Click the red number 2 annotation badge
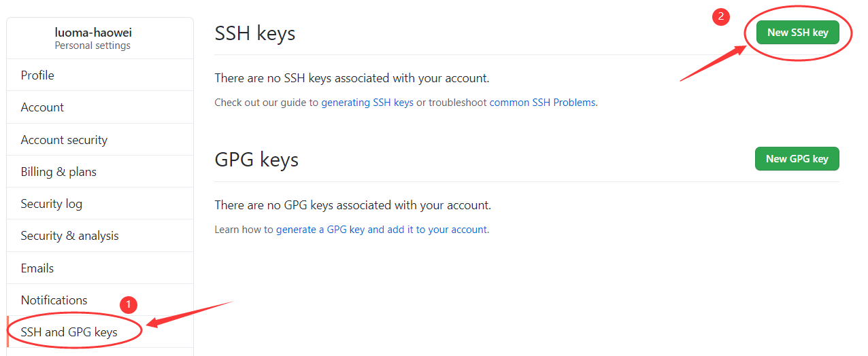The image size is (868, 356). point(721,17)
